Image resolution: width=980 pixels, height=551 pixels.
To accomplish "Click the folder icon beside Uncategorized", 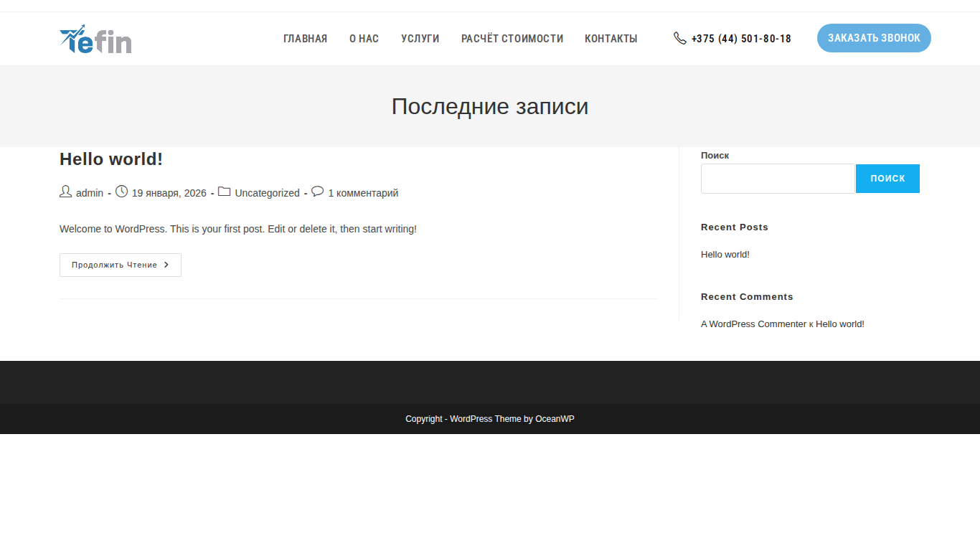I will pos(225,192).
